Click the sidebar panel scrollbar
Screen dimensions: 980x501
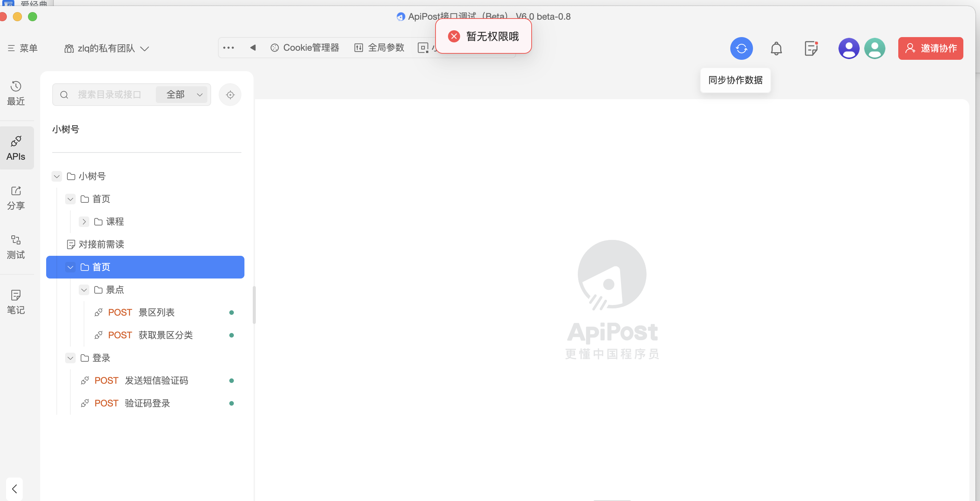tap(254, 305)
